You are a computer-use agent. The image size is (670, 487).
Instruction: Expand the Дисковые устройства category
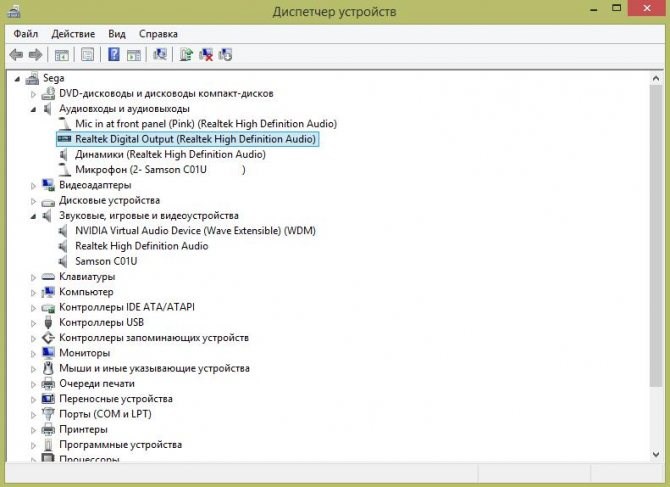point(33,201)
